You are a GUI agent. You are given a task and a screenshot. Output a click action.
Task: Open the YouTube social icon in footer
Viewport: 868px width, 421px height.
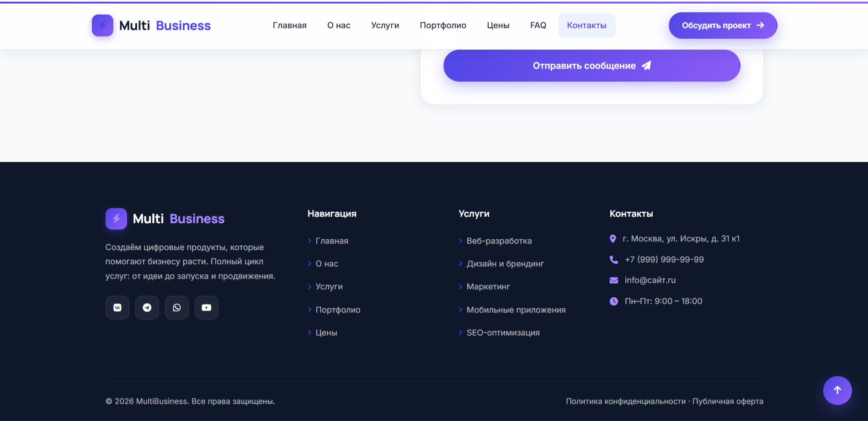click(207, 308)
